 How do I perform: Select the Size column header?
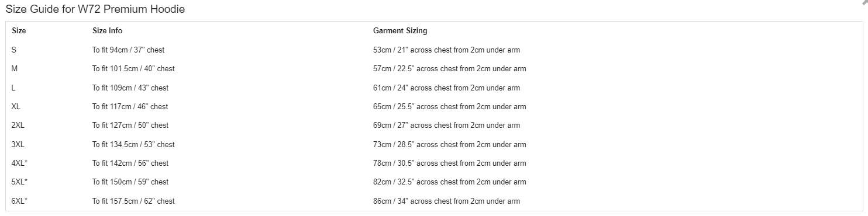coord(19,30)
